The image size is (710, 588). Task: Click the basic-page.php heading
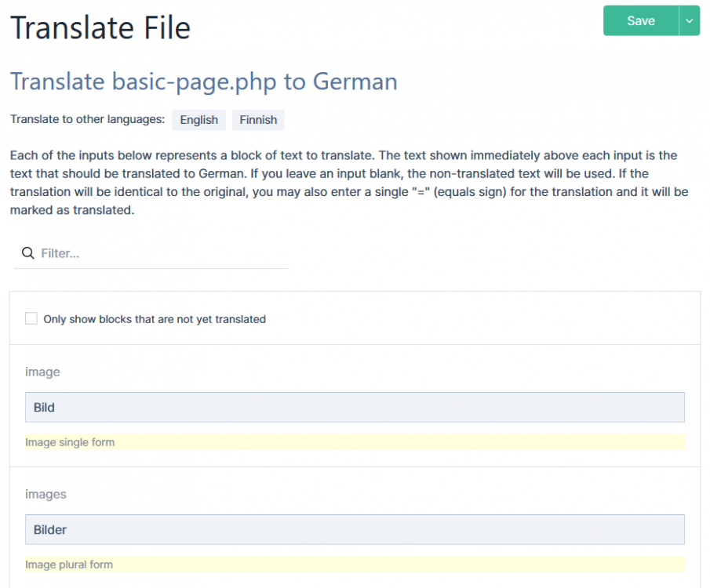tap(202, 82)
